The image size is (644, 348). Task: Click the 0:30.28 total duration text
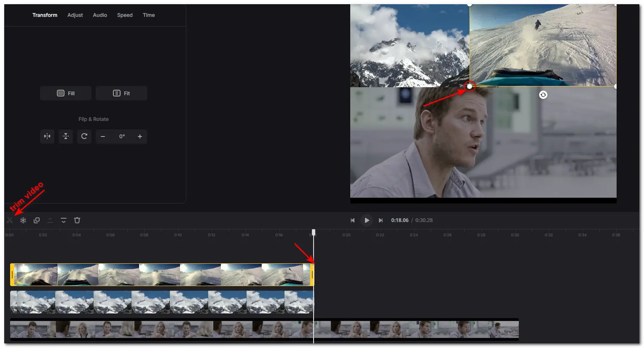click(424, 220)
